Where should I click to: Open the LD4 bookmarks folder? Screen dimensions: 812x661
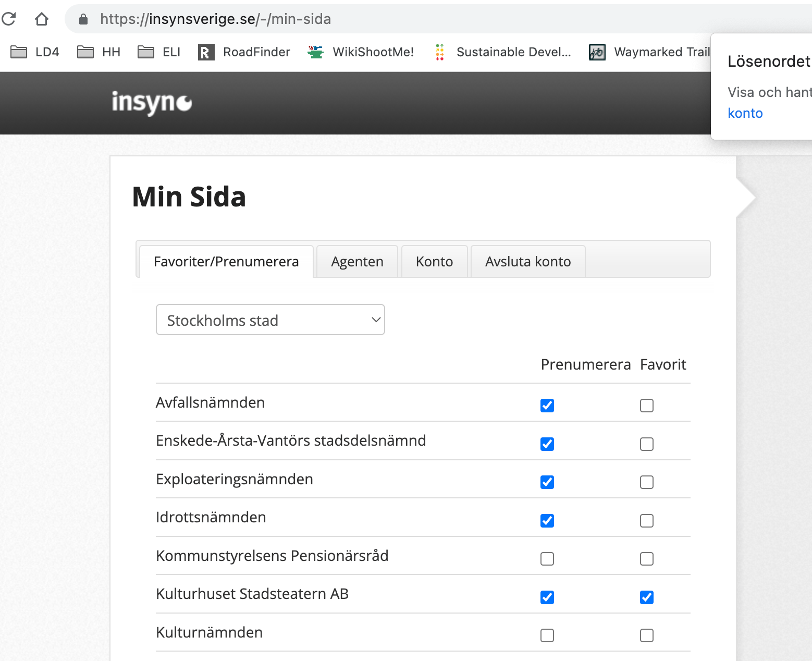(35, 52)
